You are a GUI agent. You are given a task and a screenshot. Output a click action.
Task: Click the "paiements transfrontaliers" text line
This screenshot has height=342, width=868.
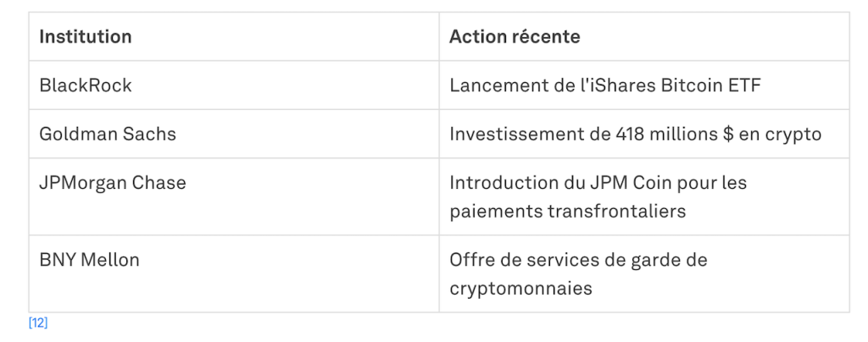pos(567,211)
